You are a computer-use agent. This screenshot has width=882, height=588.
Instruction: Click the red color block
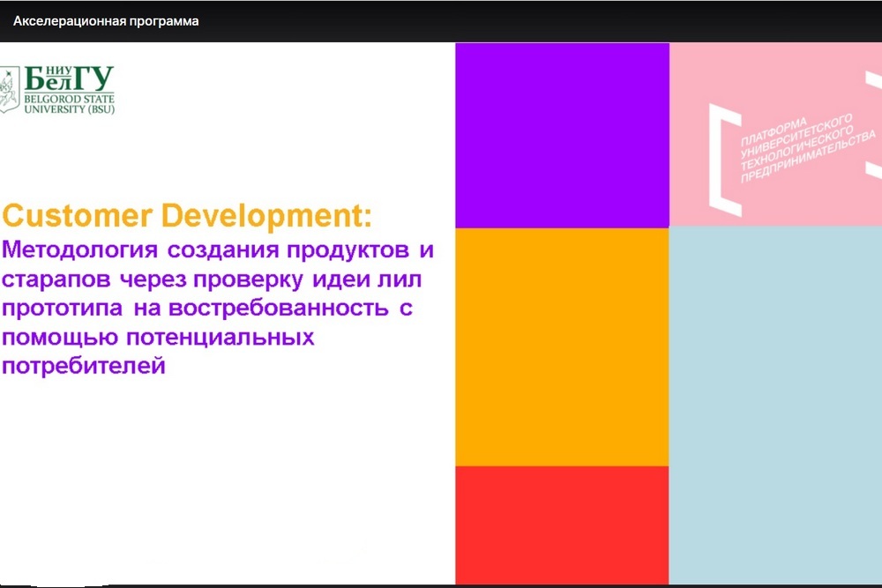coord(562,524)
